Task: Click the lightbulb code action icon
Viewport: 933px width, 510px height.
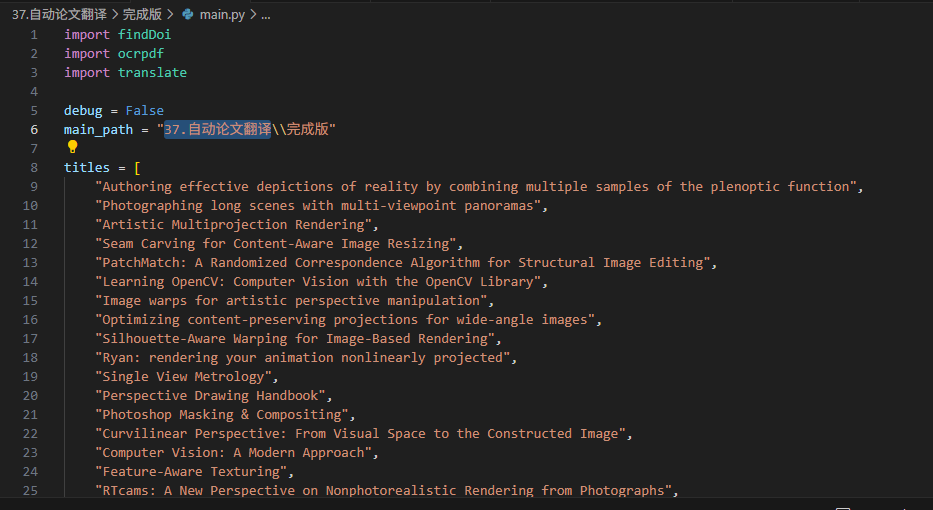Action: tap(73, 146)
